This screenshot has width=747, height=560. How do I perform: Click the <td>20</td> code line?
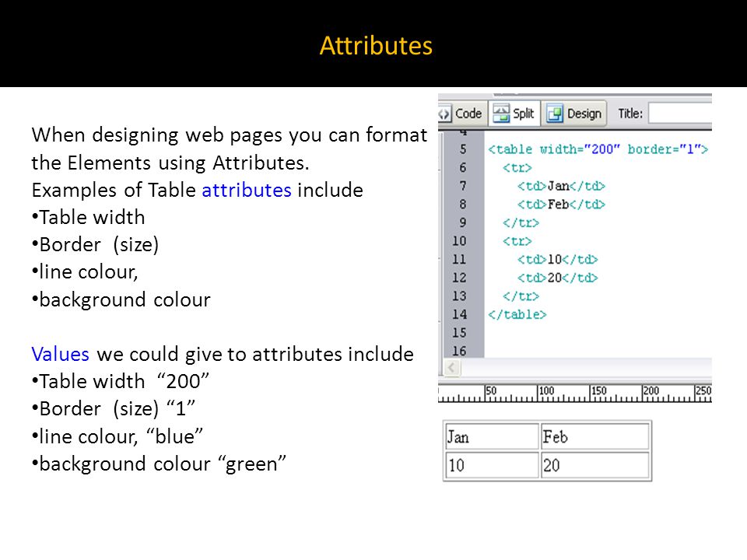pyautogui.click(x=557, y=278)
